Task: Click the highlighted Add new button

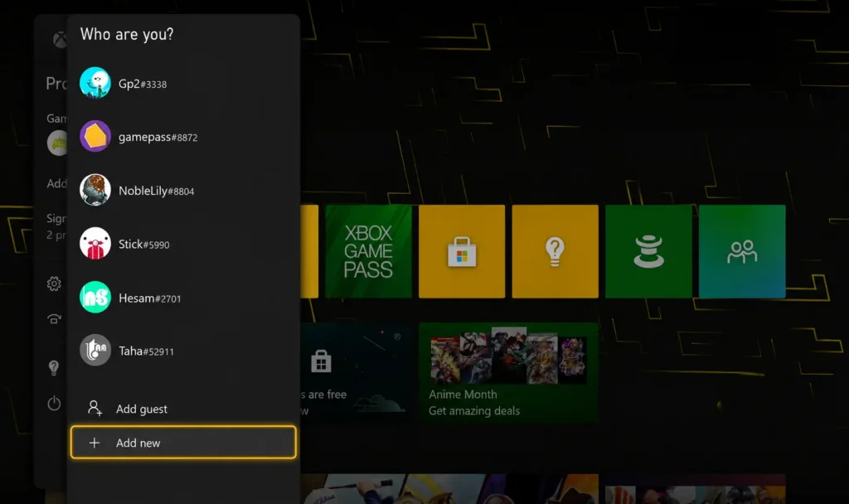Action: (x=183, y=443)
